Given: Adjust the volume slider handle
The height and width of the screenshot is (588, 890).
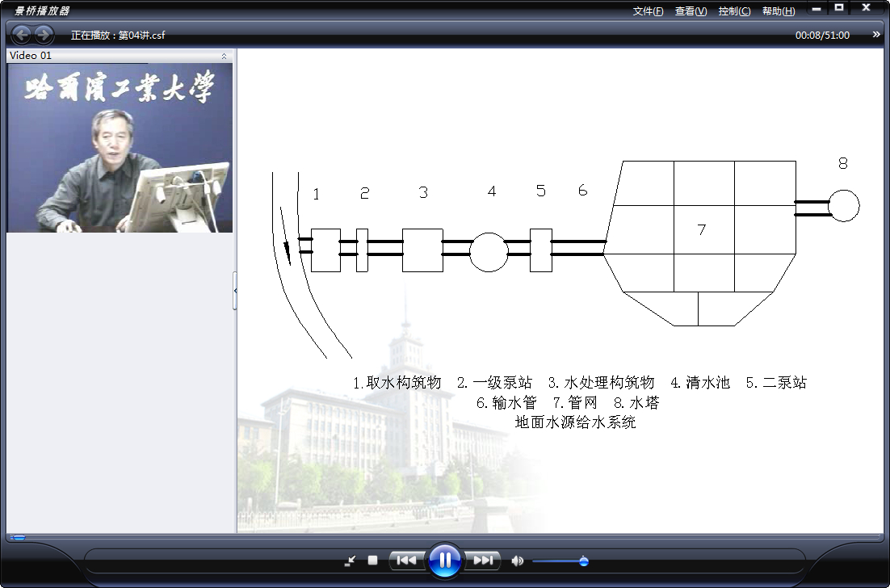Looking at the screenshot, I should click(583, 561).
